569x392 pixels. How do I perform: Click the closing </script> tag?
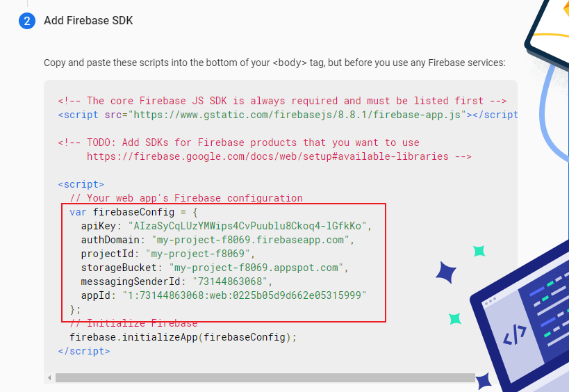(x=84, y=351)
